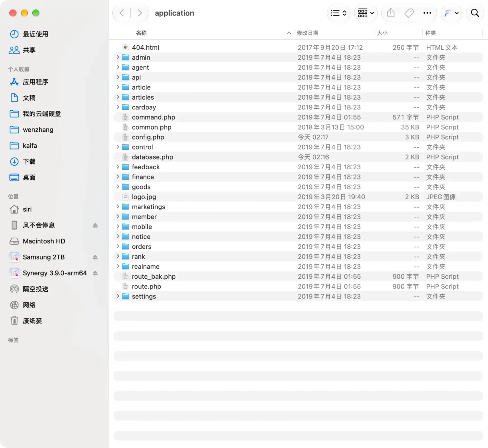Expand the realname folder disclosure arrow
The width and height of the screenshot is (488, 448).
click(x=118, y=266)
